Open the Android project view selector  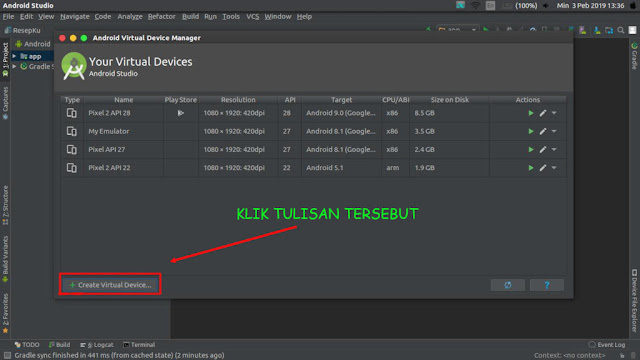tap(33, 44)
